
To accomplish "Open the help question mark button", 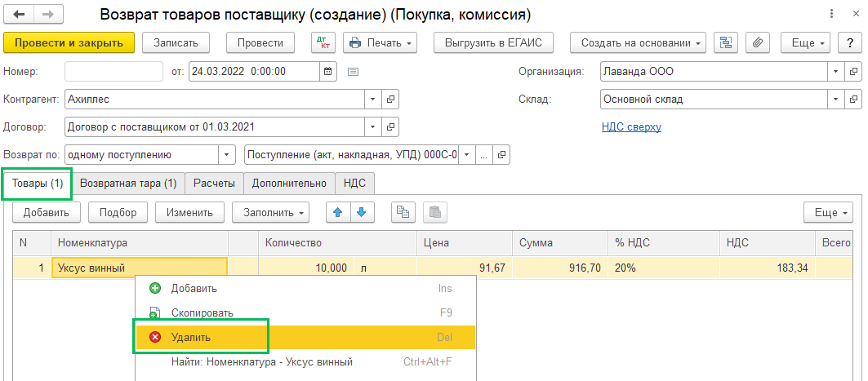I will tap(850, 42).
